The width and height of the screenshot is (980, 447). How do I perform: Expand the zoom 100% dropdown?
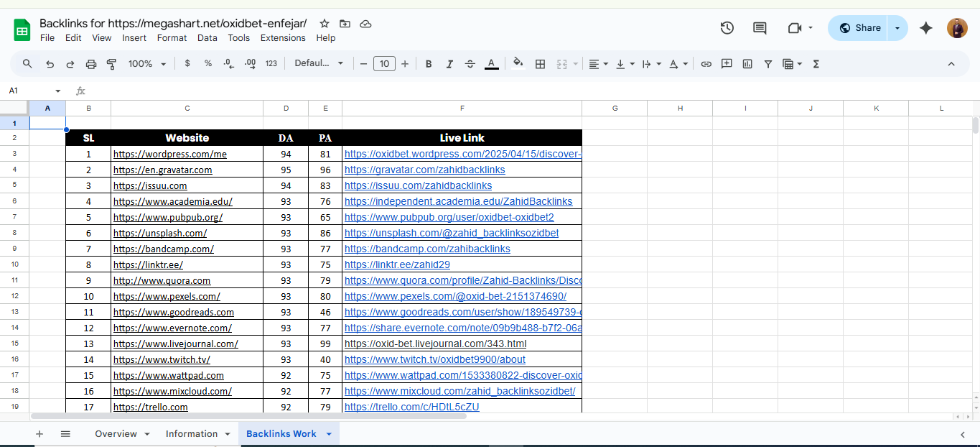pyautogui.click(x=147, y=64)
